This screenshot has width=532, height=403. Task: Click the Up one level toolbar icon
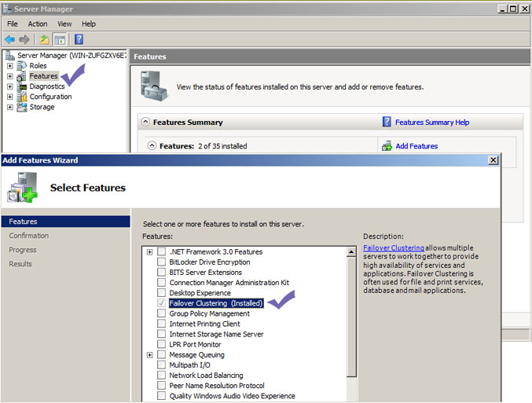point(44,40)
